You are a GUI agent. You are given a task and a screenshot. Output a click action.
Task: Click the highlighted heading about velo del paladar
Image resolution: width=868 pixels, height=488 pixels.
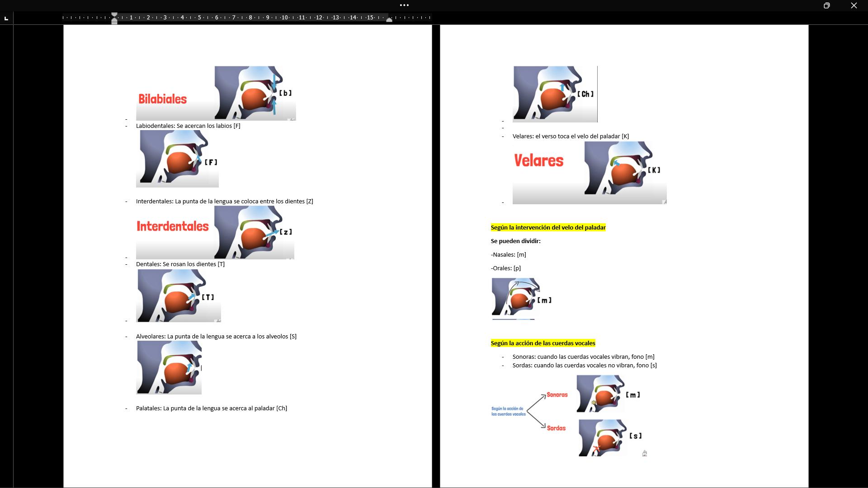click(x=548, y=227)
